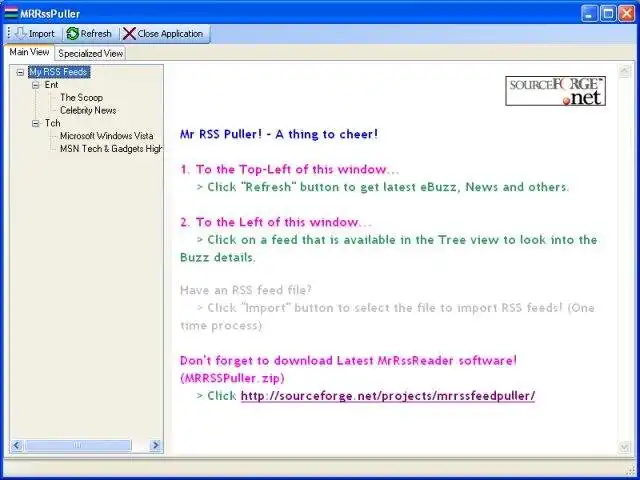Collapse the Tch tree folder
640x480 pixels.
tap(36, 123)
